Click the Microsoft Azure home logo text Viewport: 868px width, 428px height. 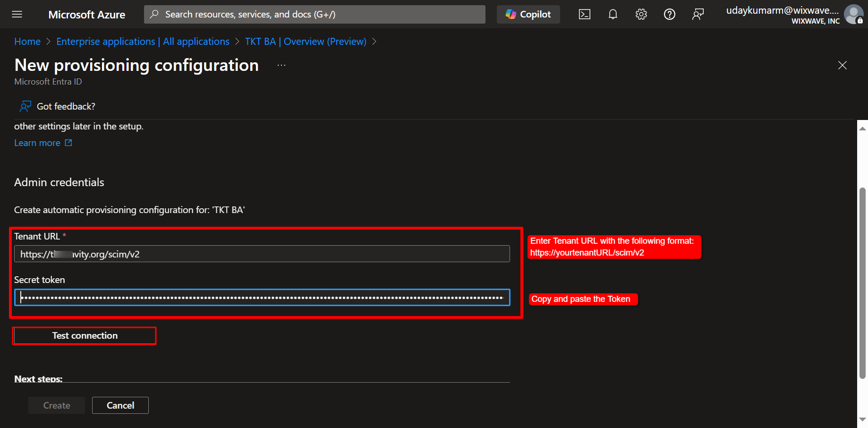pos(87,15)
